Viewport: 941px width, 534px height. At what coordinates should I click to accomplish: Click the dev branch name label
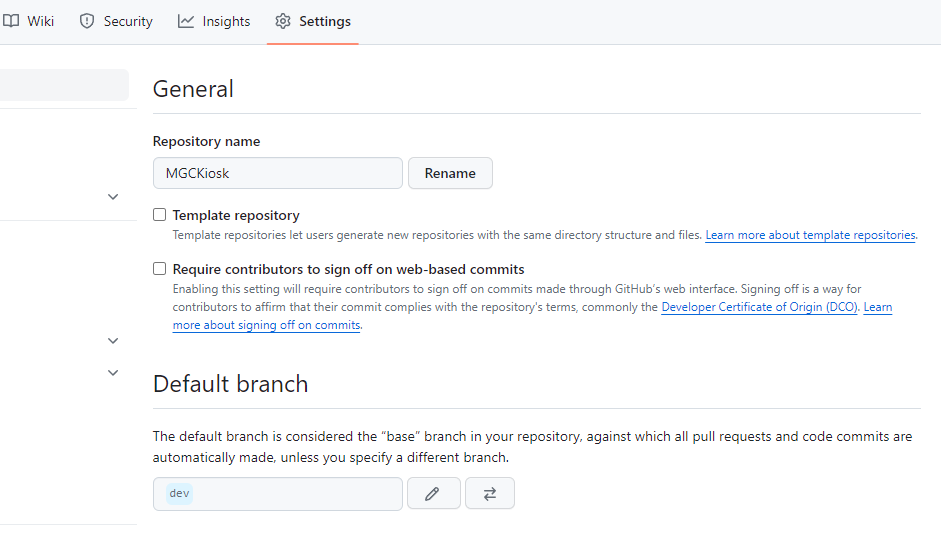coord(179,493)
